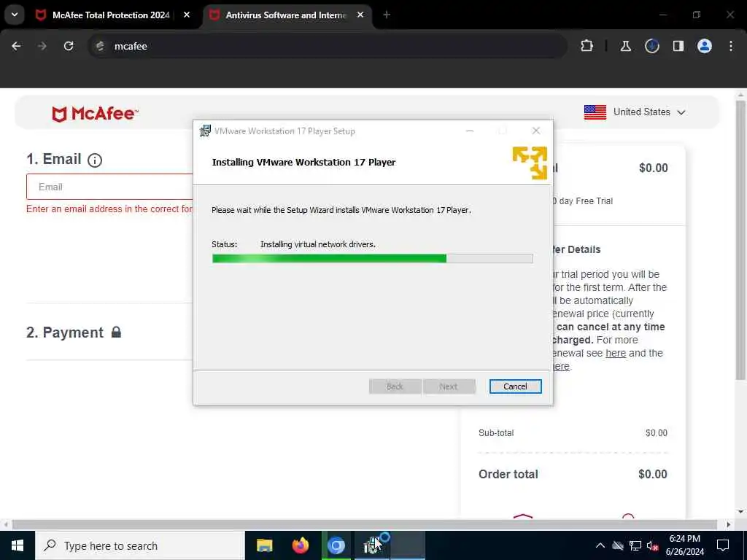This screenshot has height=560, width=747.
Task: Click the page vertical scrollbar
Action: (x=740, y=239)
